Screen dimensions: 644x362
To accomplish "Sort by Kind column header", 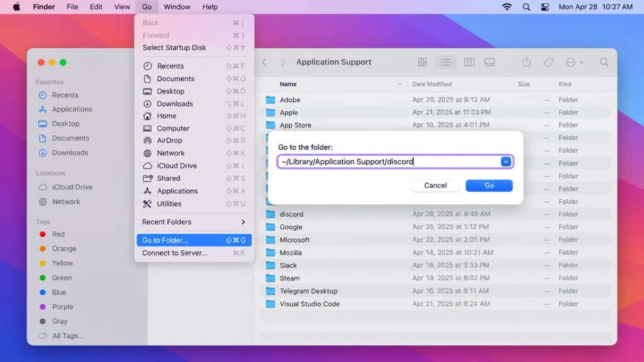I will (x=565, y=84).
